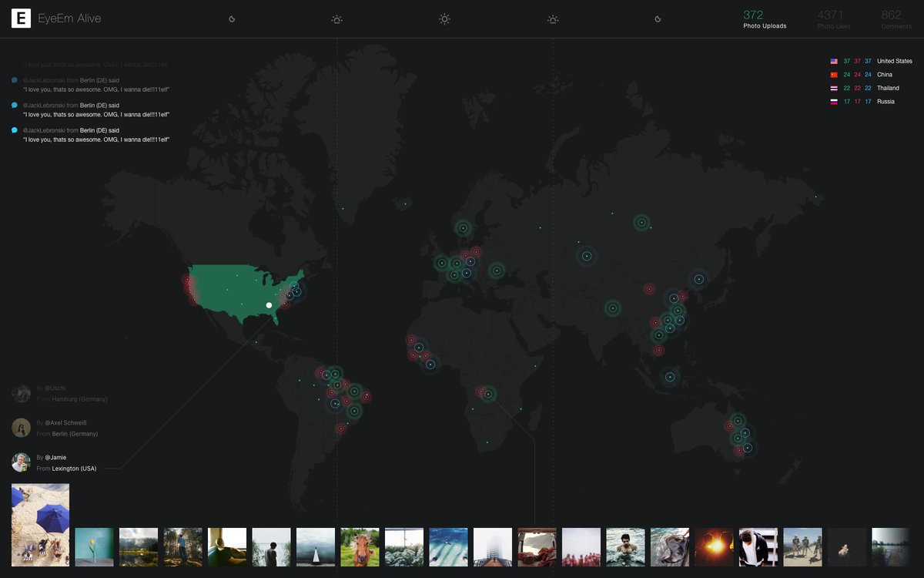
Task: Open the @Uschi username link
Action: 55,388
